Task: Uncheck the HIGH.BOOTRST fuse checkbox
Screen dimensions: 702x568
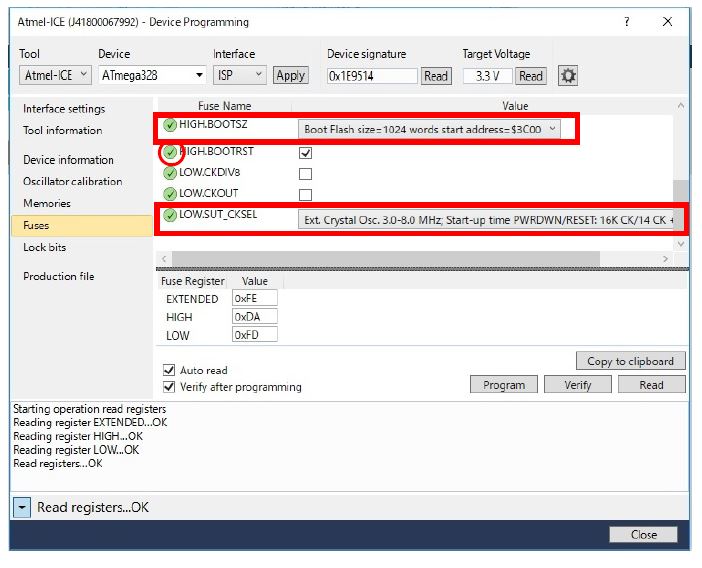Action: pos(306,153)
